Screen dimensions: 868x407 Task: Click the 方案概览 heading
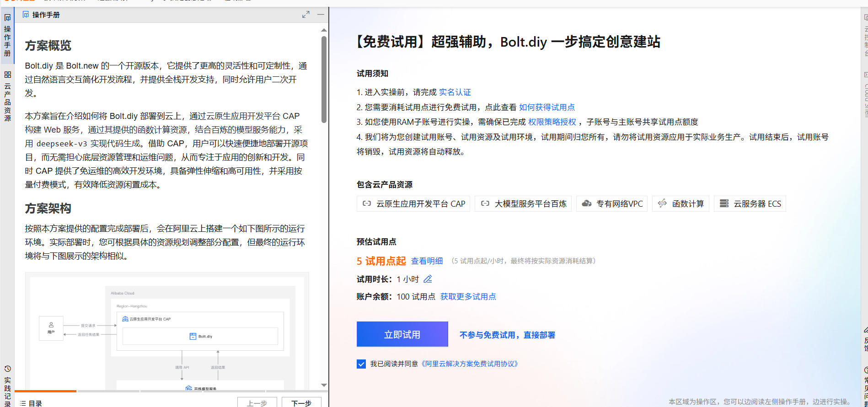tap(48, 46)
